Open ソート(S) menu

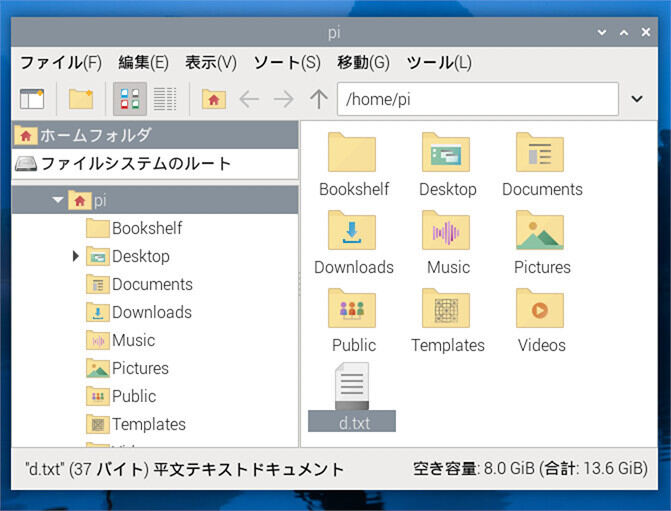[287, 63]
